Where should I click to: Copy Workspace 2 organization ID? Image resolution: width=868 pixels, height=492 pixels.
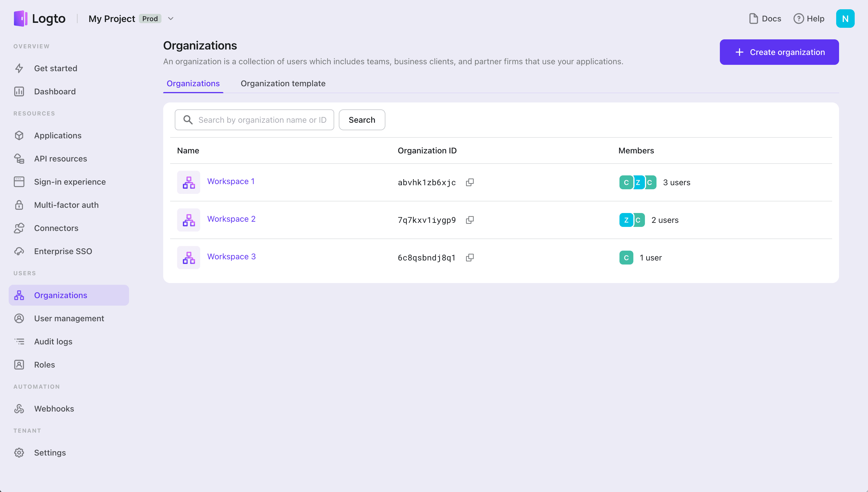(470, 219)
